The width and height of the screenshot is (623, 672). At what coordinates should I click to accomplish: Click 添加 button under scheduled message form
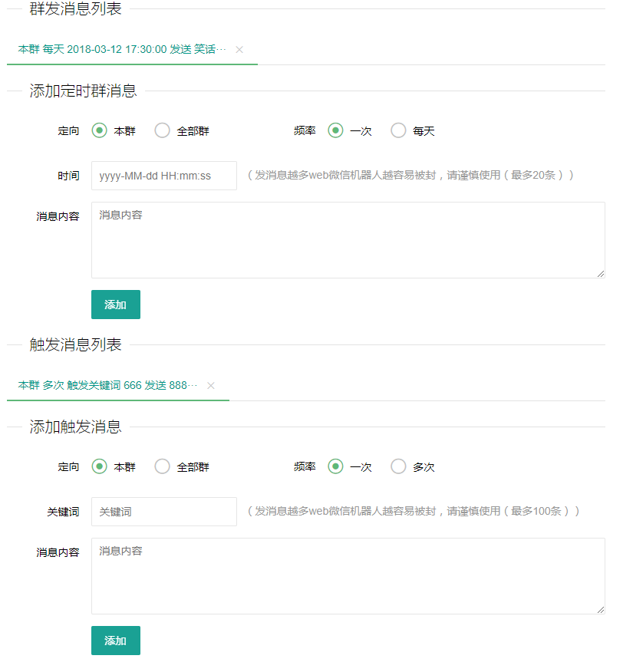coord(116,305)
